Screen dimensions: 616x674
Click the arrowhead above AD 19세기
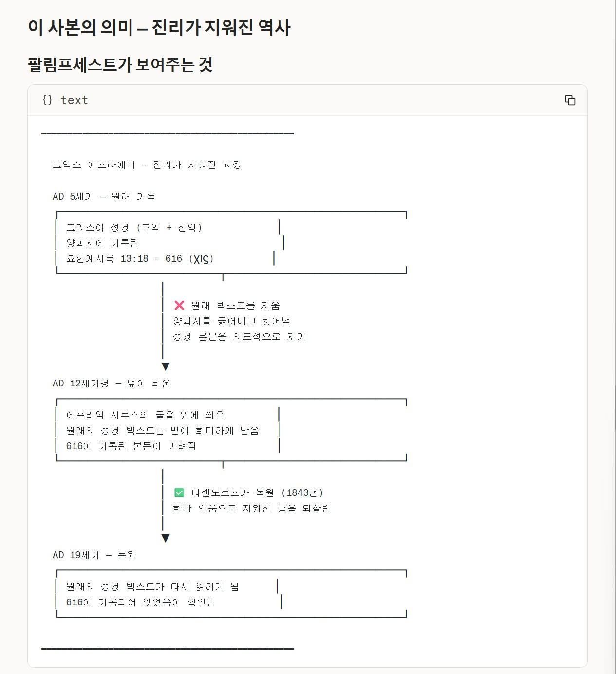pos(166,538)
